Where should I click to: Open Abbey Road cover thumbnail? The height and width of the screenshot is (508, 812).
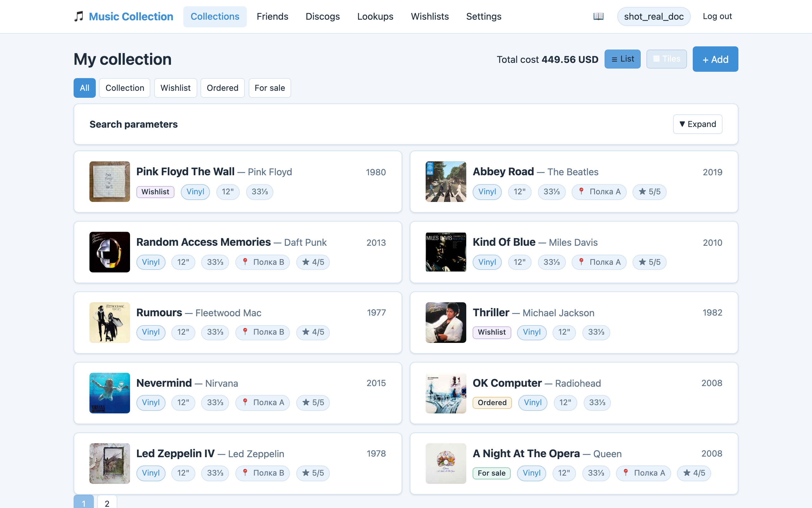[x=446, y=181]
